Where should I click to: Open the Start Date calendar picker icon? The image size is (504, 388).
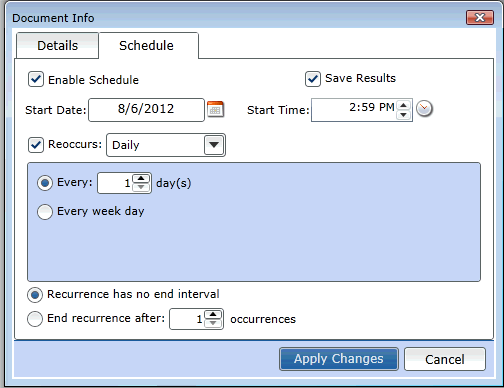[x=215, y=109]
